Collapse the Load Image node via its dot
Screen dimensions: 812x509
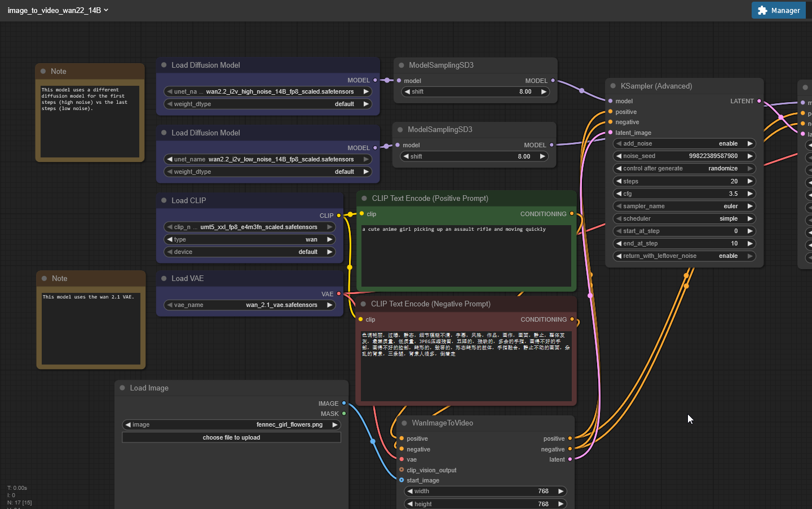(122, 388)
